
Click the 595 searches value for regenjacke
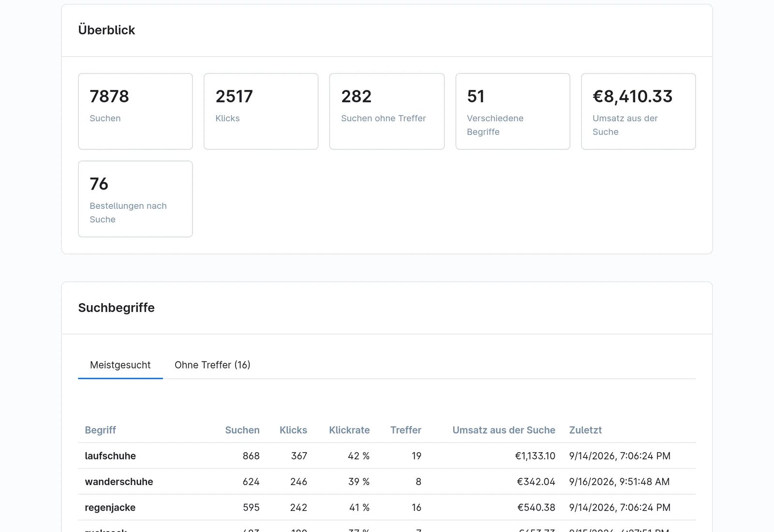[251, 508]
